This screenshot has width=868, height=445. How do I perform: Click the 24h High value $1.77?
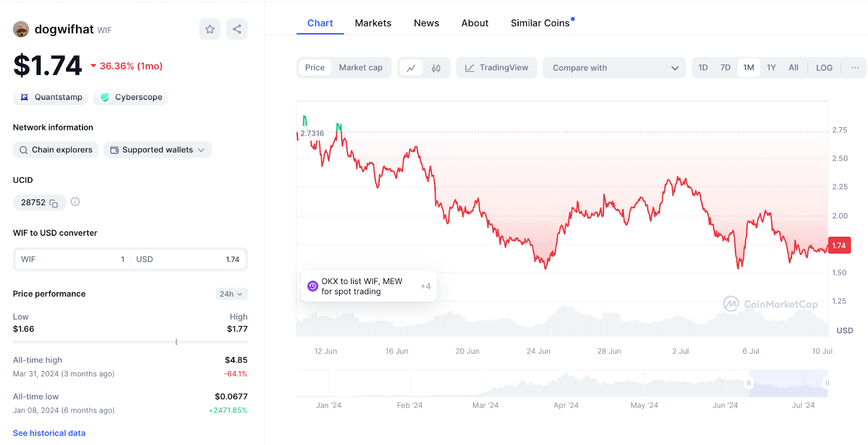tap(237, 329)
